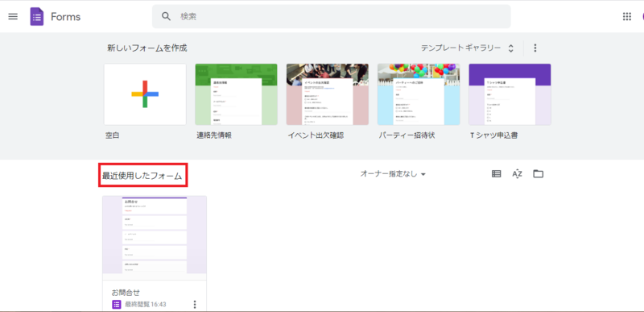This screenshot has height=312, width=644.
Task: Open more options for お問合せ form
Action: tap(195, 305)
